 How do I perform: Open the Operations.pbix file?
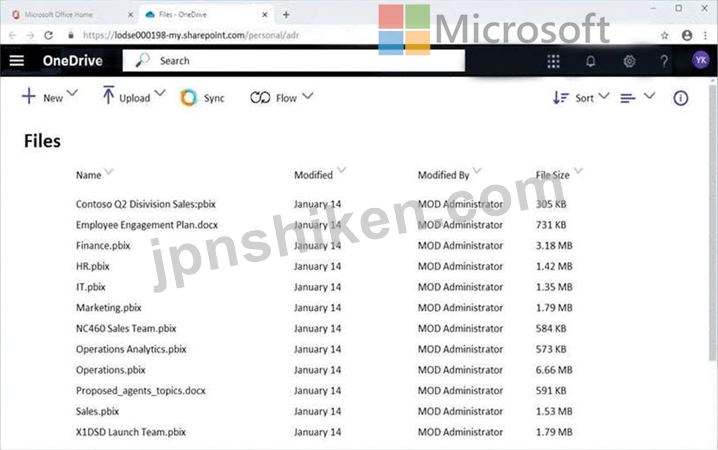110,370
